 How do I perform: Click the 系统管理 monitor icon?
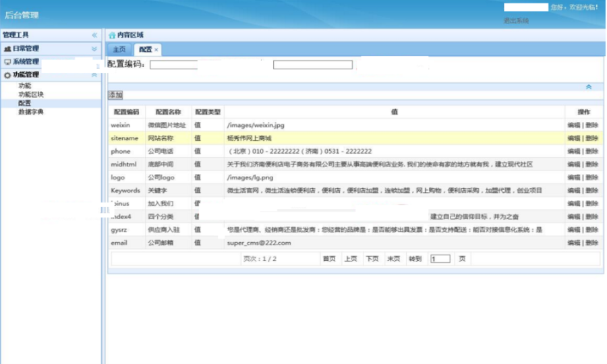(7, 62)
